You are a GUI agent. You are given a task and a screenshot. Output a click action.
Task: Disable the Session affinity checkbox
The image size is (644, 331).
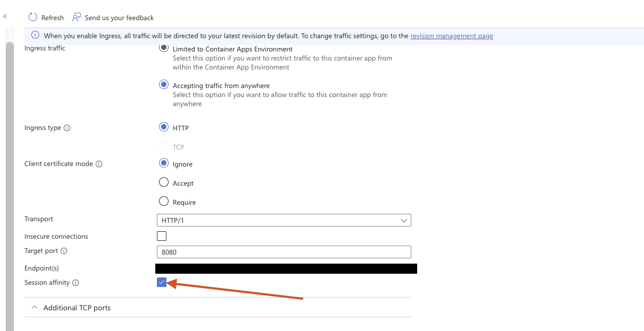(x=162, y=283)
